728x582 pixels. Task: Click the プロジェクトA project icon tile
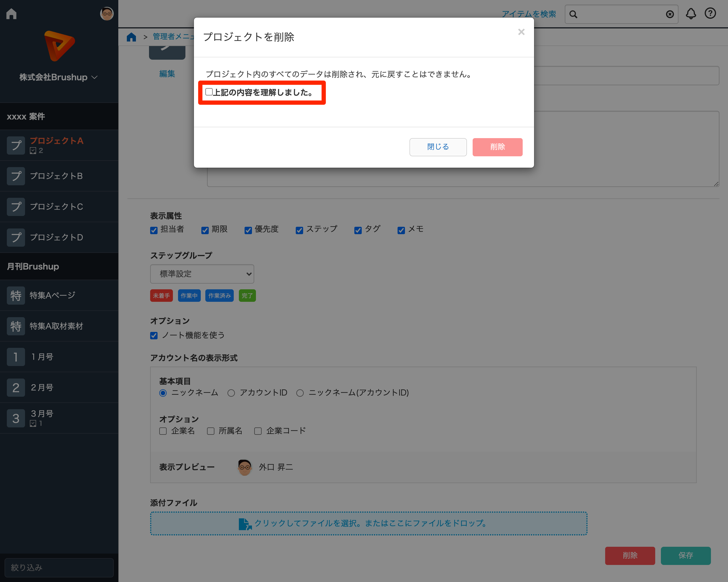point(16,145)
